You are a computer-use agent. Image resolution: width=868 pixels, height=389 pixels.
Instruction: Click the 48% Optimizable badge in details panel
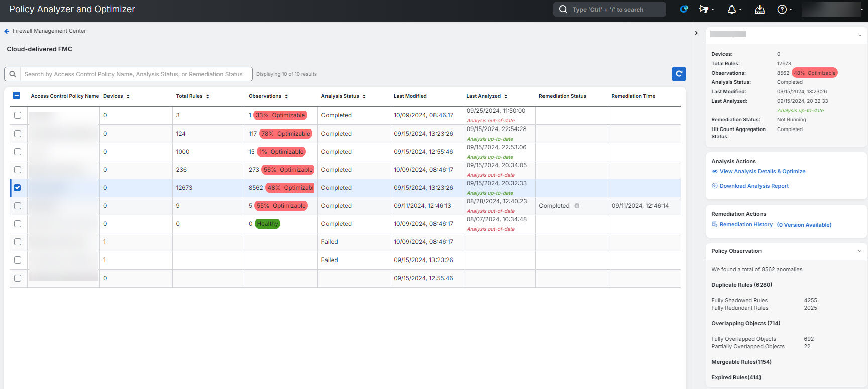pyautogui.click(x=815, y=73)
